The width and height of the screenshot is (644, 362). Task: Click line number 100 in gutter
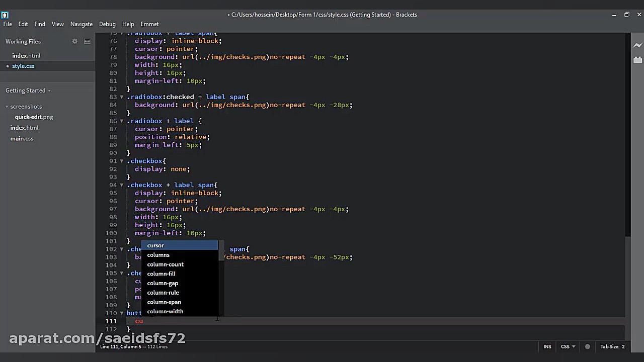click(x=111, y=233)
